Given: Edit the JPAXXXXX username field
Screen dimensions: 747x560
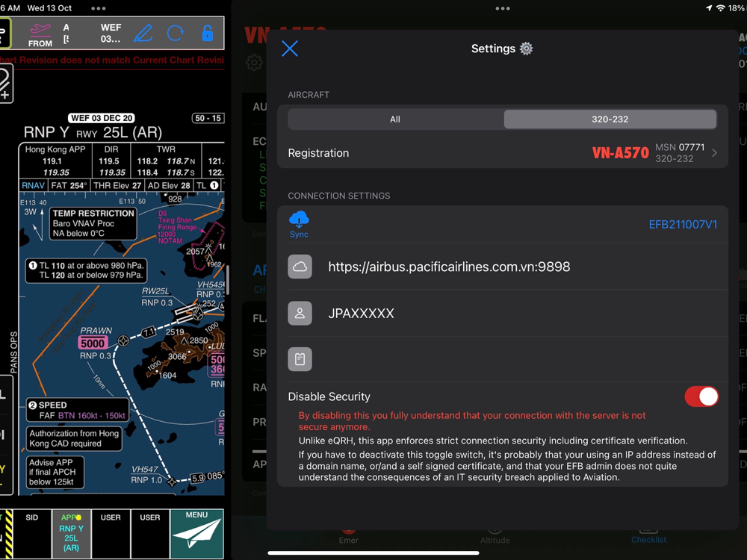Looking at the screenshot, I should point(361,314).
